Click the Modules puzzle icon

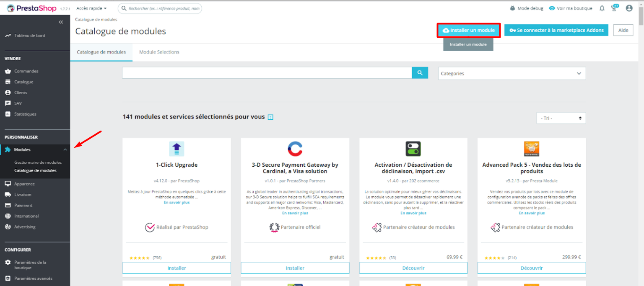(x=8, y=149)
